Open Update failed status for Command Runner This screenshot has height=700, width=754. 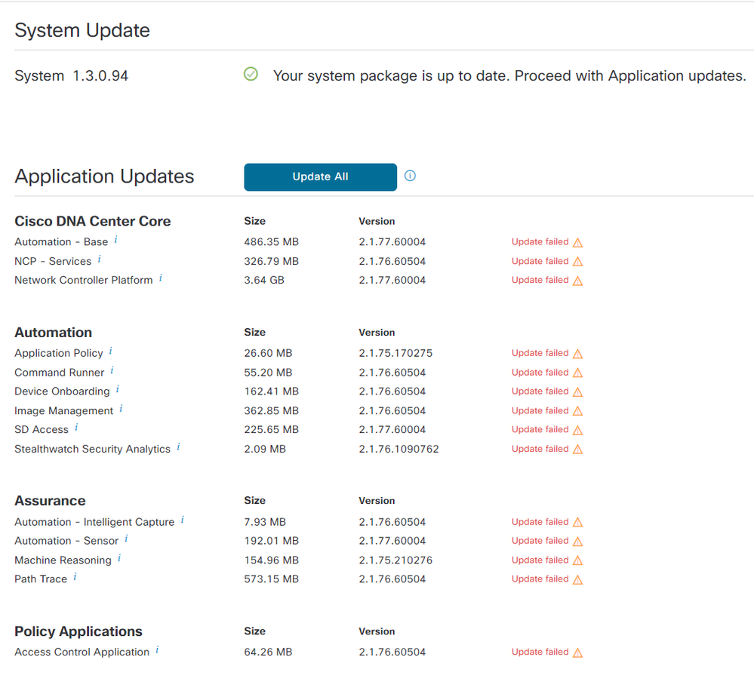click(x=540, y=373)
